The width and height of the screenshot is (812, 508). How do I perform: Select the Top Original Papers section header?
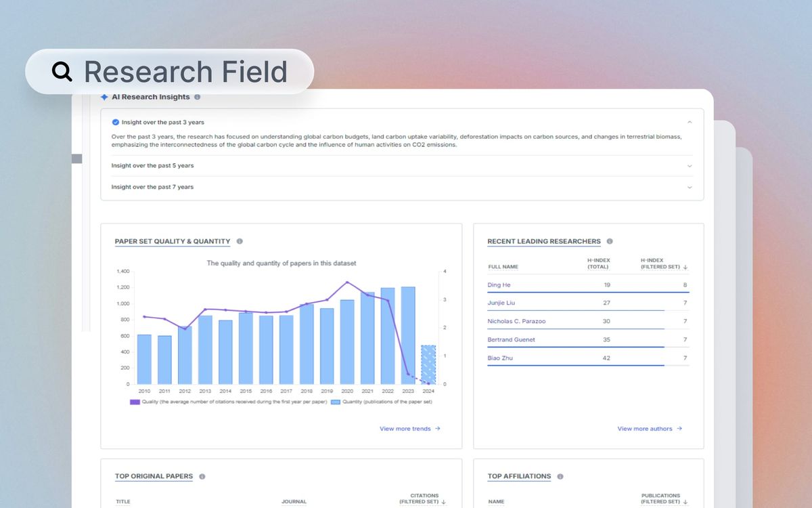pyautogui.click(x=153, y=475)
